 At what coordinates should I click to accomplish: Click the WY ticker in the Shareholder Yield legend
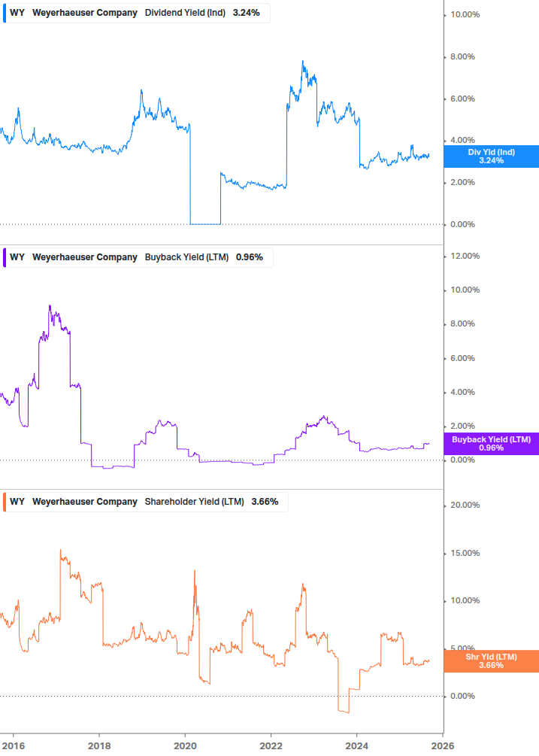(17, 502)
